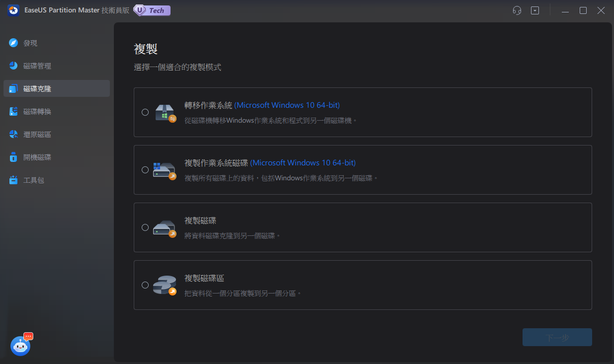Viewport: 614px width, 364px height.
Task: Click the 還原磁區 sidebar icon
Action: [x=13, y=134]
